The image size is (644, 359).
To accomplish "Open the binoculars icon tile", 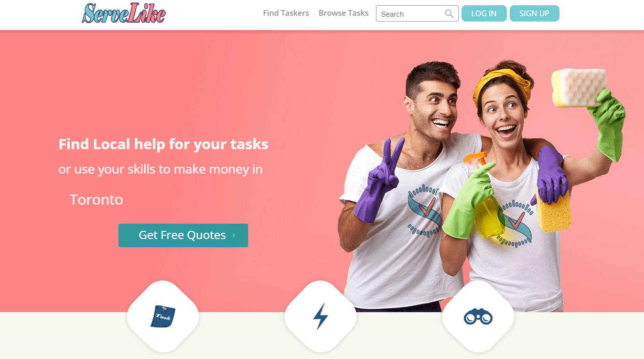I will click(478, 316).
